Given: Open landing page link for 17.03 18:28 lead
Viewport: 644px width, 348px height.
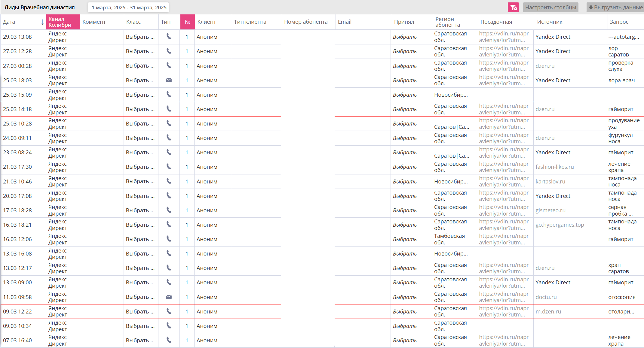Looking at the screenshot, I should pyautogui.click(x=504, y=210).
